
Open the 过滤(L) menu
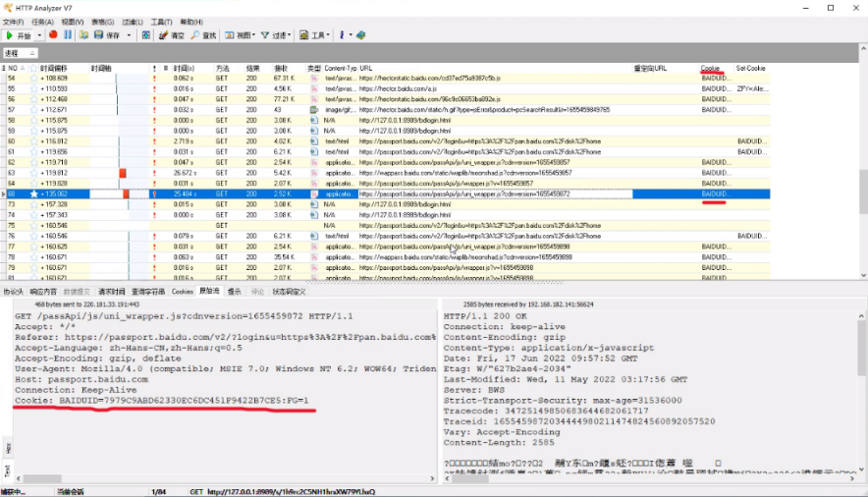[x=133, y=23]
